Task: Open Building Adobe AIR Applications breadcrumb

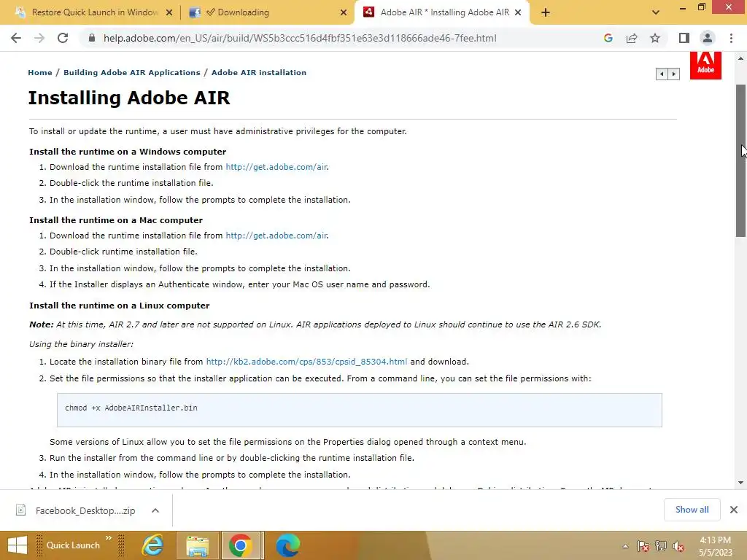Action: 132,72
